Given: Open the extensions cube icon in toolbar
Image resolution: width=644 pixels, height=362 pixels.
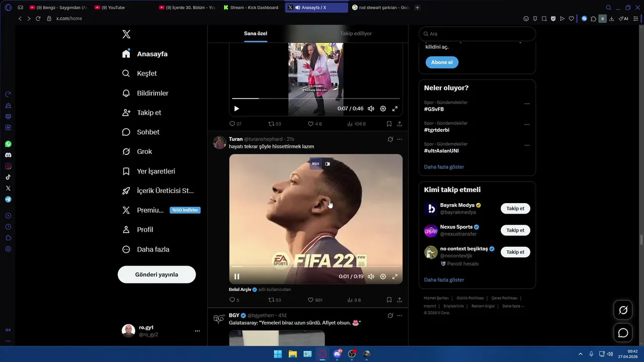Looking at the screenshot, I should pos(593,19).
